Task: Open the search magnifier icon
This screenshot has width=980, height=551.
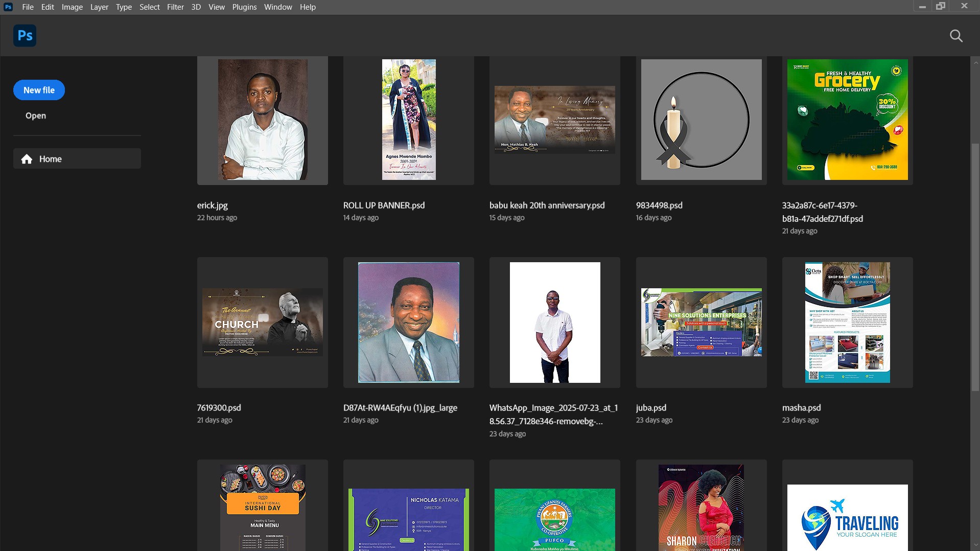Action: pyautogui.click(x=956, y=36)
